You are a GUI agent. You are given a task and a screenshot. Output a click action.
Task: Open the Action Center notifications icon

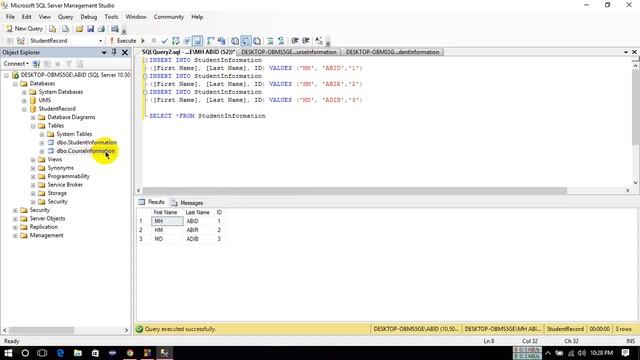pyautogui.click(x=625, y=353)
